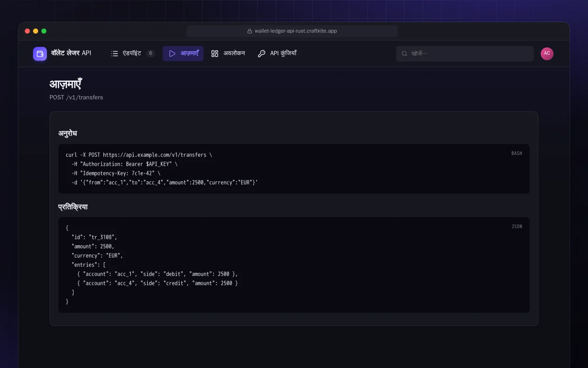The height and width of the screenshot is (368, 588).
Task: Open the AC user avatar
Action: click(x=547, y=54)
